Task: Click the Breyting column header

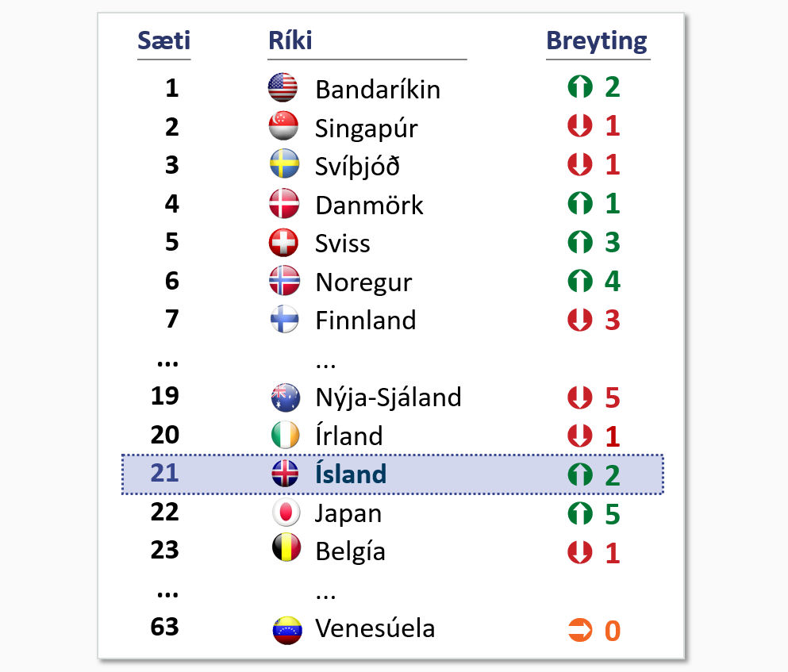Action: [597, 41]
